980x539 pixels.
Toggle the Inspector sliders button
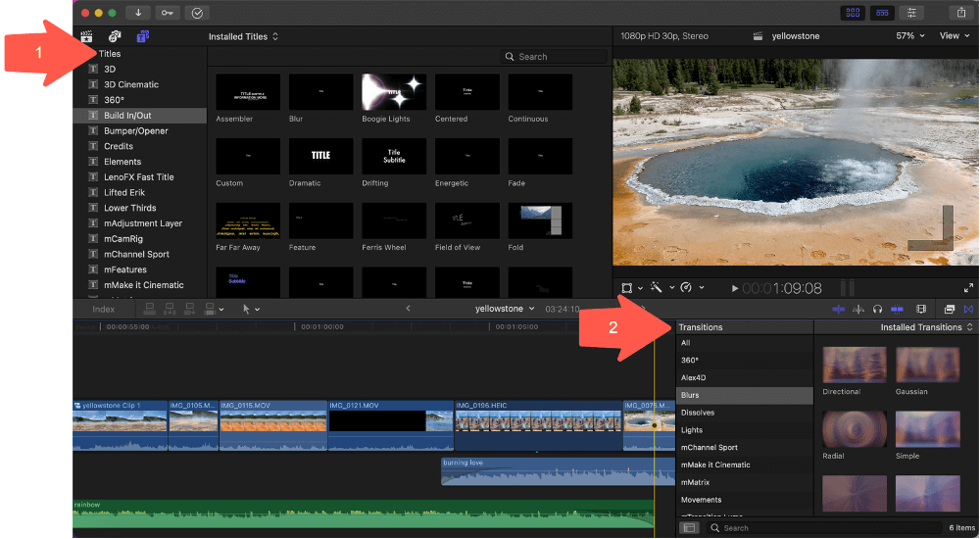911,13
